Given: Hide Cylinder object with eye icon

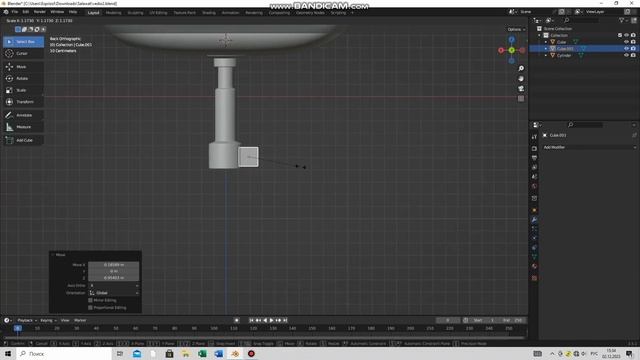Looking at the screenshot, I should [x=626, y=55].
